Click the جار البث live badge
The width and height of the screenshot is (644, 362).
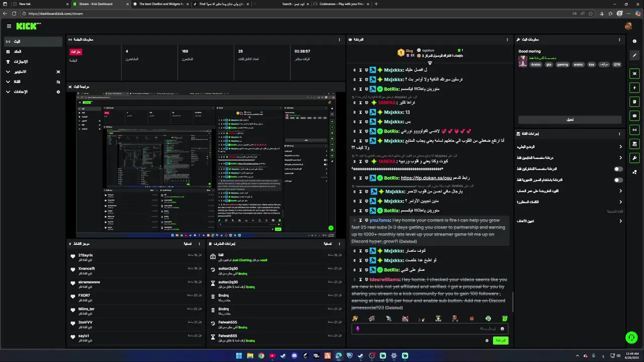click(x=75, y=52)
